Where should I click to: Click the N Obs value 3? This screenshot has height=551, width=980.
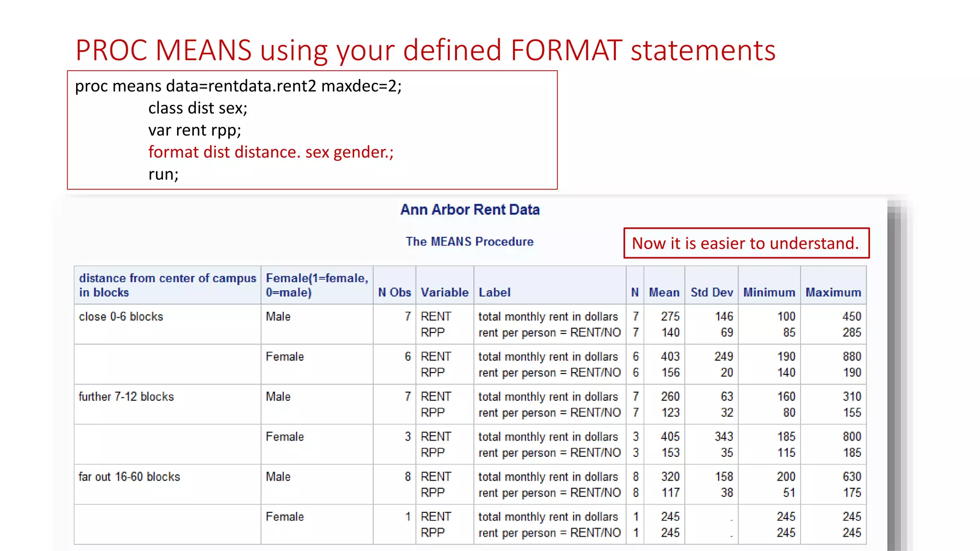click(x=408, y=437)
